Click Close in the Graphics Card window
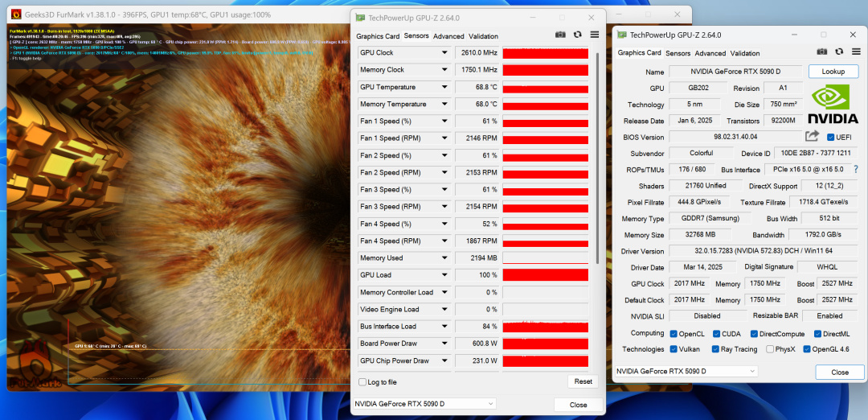The width and height of the screenshot is (868, 420). click(x=839, y=372)
